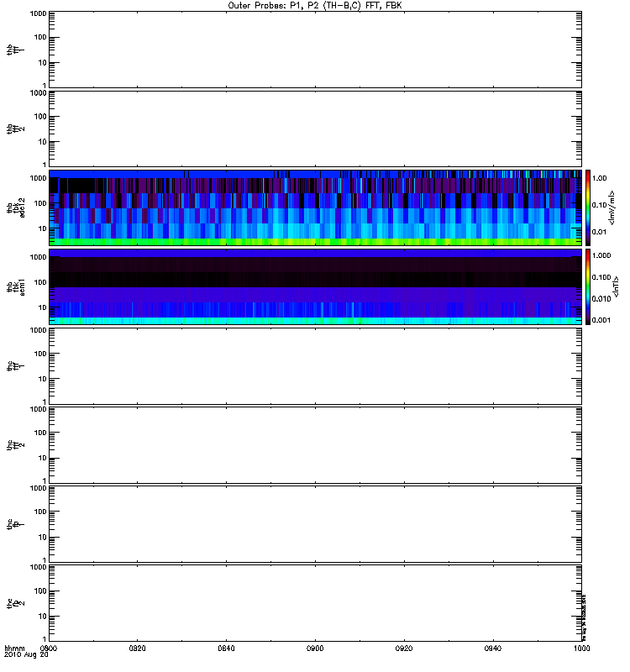Click the 0940 time axis label
Screen dimensions: 630x672
pyautogui.click(x=493, y=648)
